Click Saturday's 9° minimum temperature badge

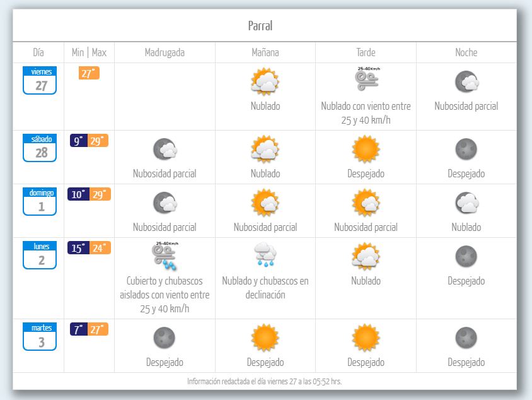(78, 141)
